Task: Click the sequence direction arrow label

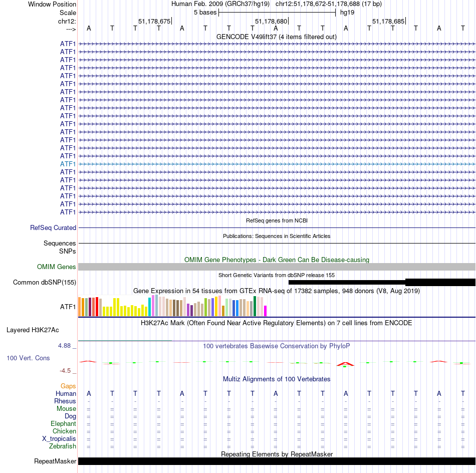Action: point(71,29)
